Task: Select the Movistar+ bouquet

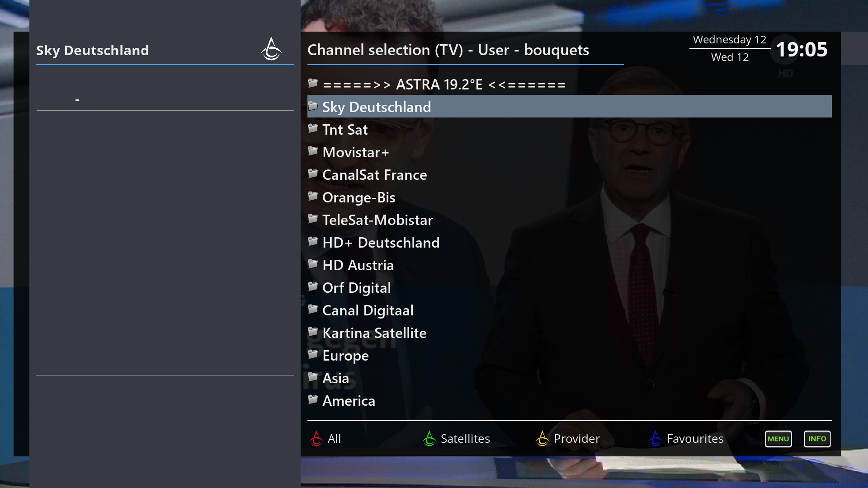Action: pos(355,152)
